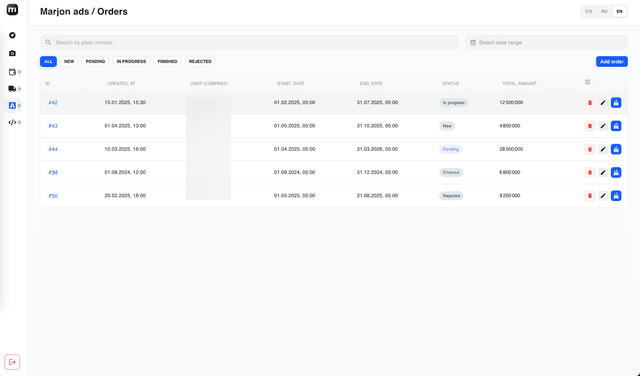Open table column settings icon
640x376 pixels.
[x=587, y=82]
